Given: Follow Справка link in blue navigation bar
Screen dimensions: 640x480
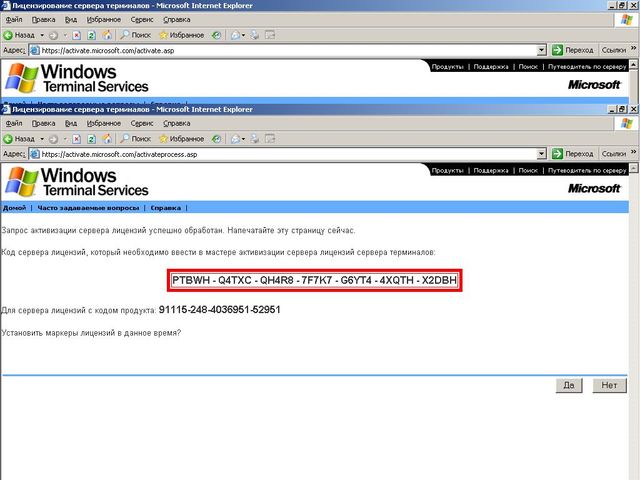Looking at the screenshot, I should click(165, 208).
